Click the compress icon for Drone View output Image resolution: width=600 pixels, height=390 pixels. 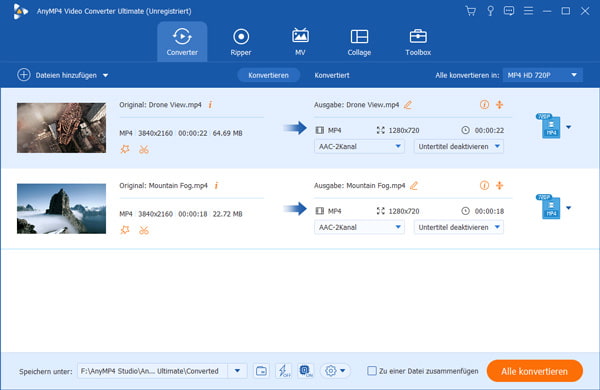click(x=499, y=104)
